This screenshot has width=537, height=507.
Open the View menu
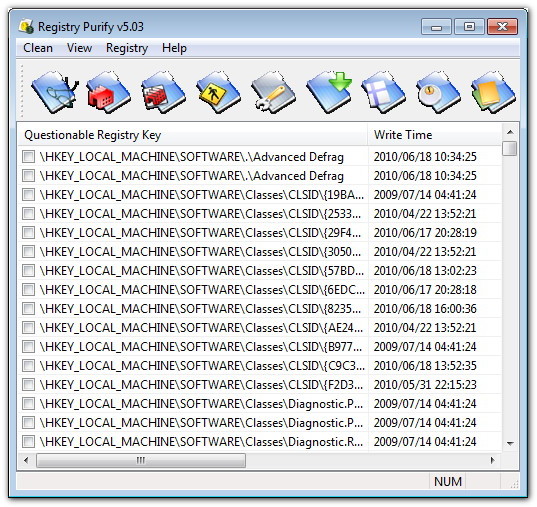tap(79, 48)
